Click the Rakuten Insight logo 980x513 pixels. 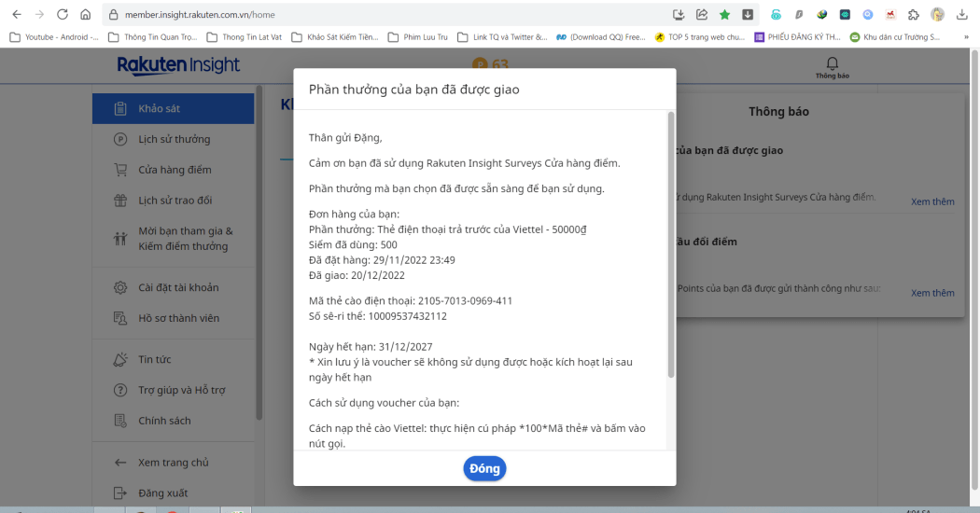(179, 65)
